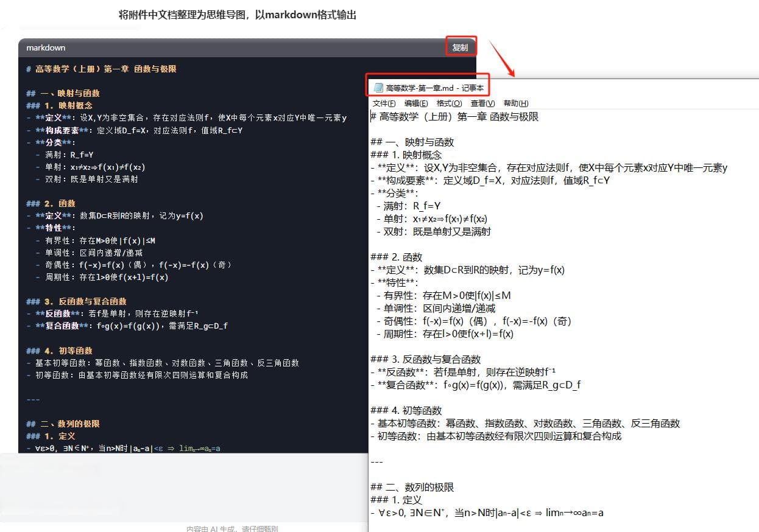Click the Notepad title 高等数学-第一章.md - 记事本
759x532 pixels.
point(434,88)
